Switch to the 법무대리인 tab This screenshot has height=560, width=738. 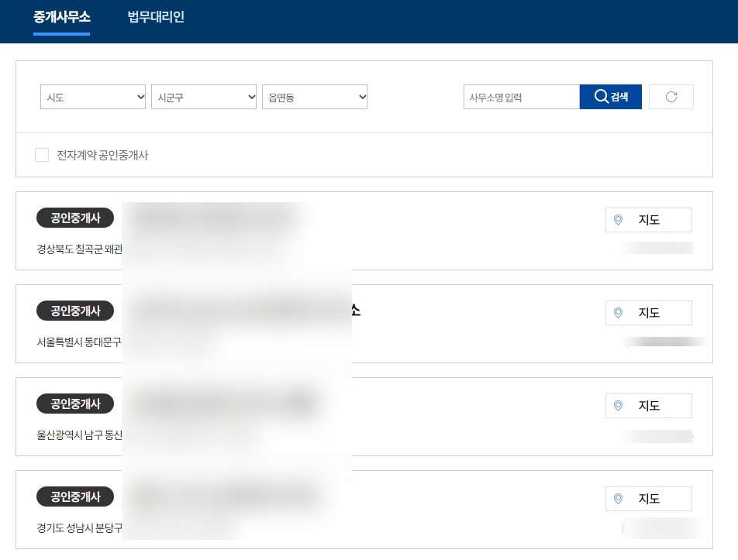(156, 17)
